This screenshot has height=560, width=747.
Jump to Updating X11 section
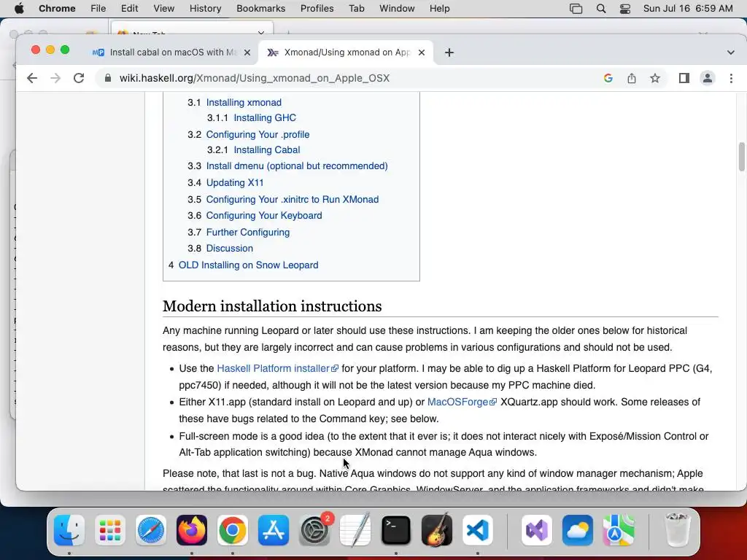(235, 182)
